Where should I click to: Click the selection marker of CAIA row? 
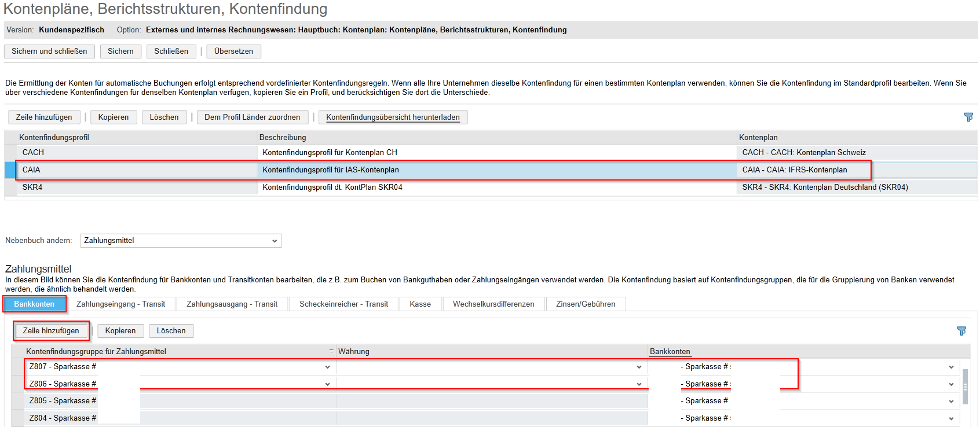pyautogui.click(x=10, y=170)
